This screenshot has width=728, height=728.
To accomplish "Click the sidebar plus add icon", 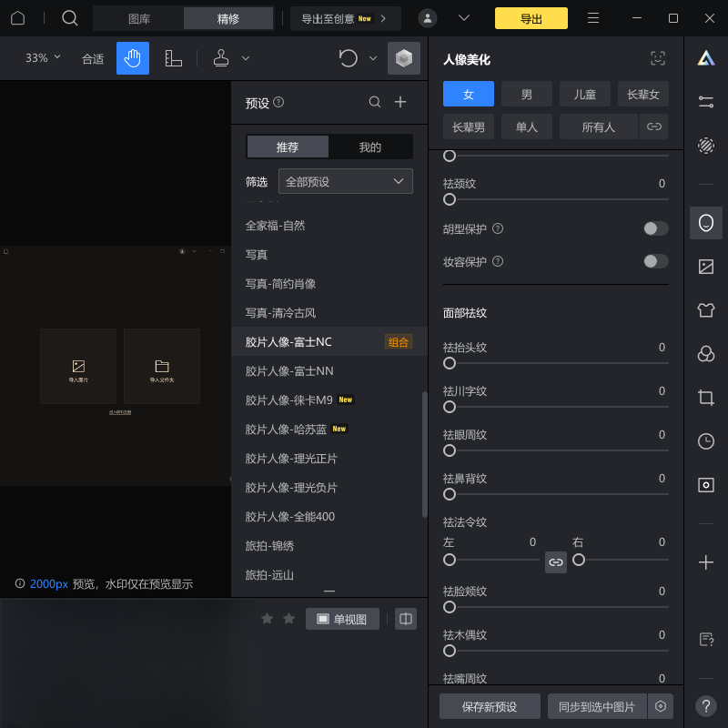I will click(x=706, y=562).
